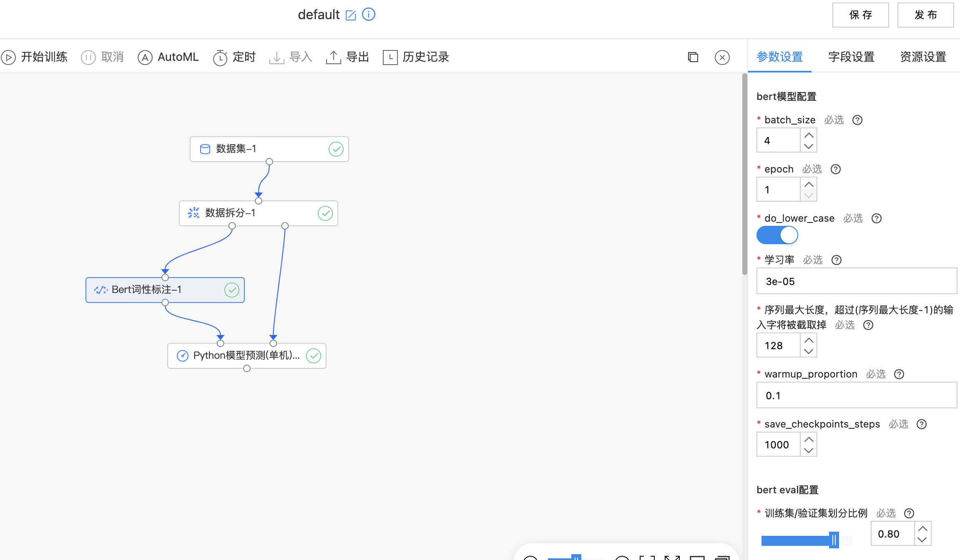Screen dimensions: 960x560
Task: Increase batch_size with the up arrow
Action: (809, 135)
